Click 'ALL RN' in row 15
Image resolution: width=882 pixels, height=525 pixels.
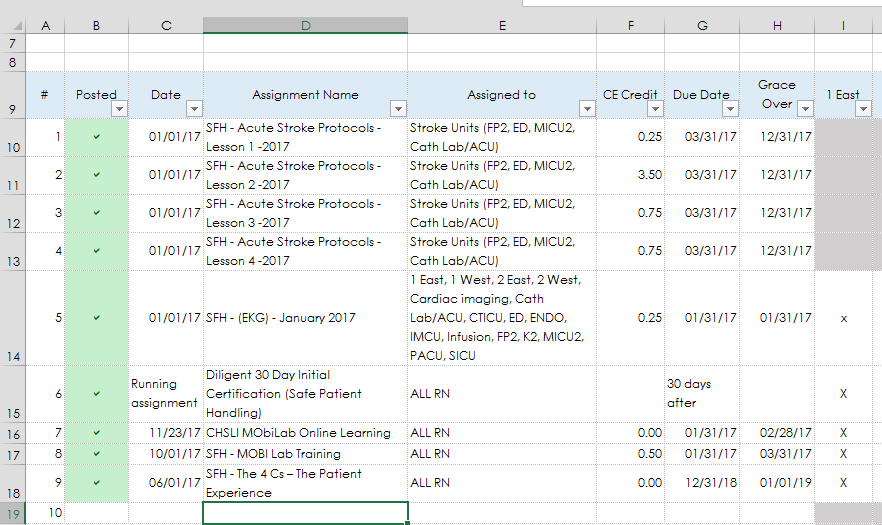coord(430,394)
